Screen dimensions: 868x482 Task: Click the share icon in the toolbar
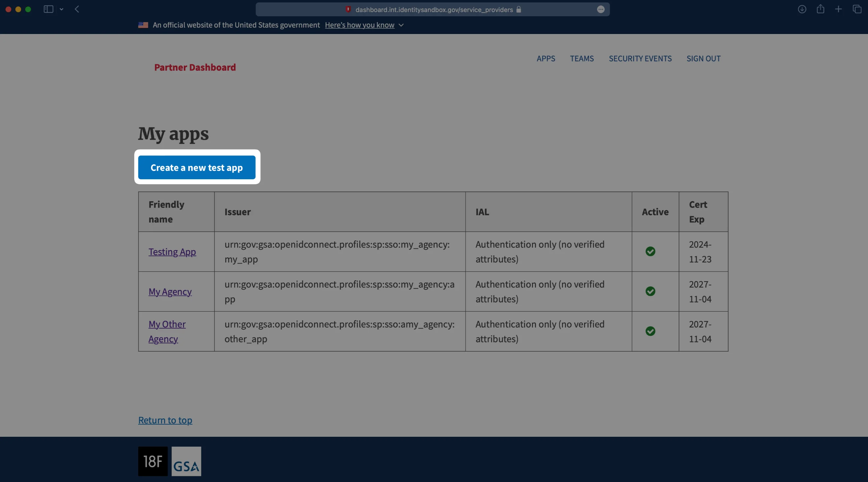click(x=821, y=9)
